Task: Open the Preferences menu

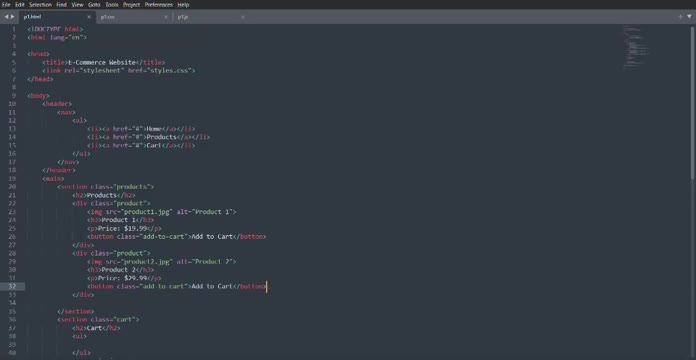Action: (x=158, y=5)
